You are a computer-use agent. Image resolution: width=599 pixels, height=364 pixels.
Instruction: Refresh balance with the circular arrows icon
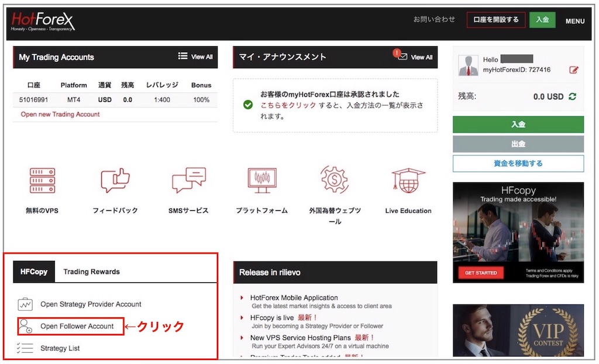(x=572, y=97)
